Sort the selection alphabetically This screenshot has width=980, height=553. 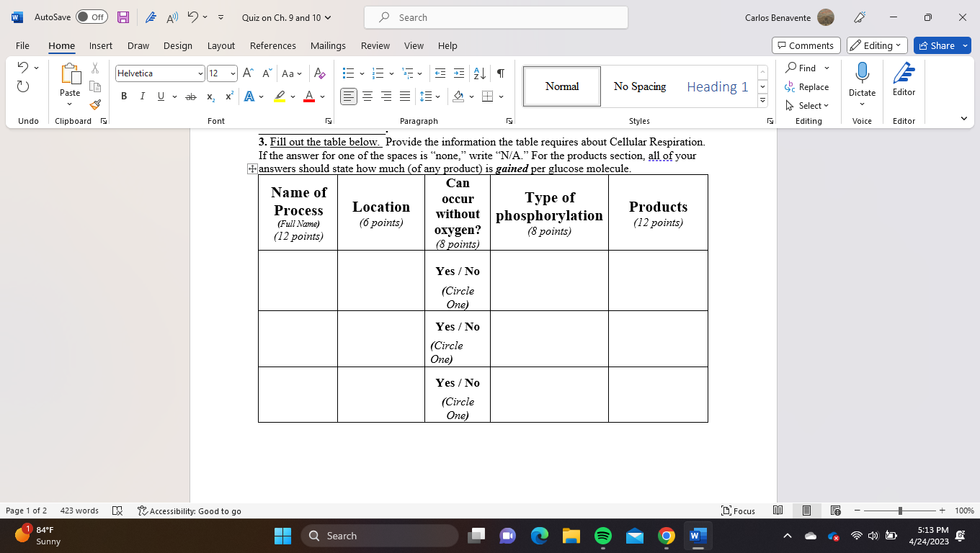(479, 73)
